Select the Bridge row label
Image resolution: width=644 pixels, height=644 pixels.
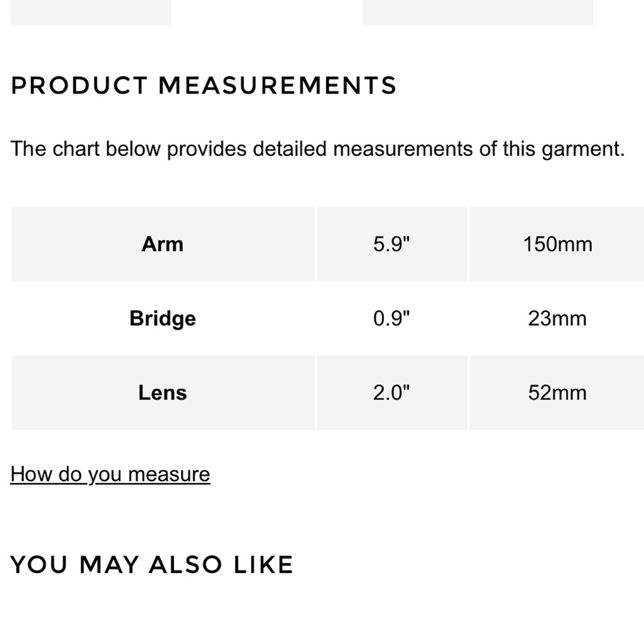tap(163, 318)
